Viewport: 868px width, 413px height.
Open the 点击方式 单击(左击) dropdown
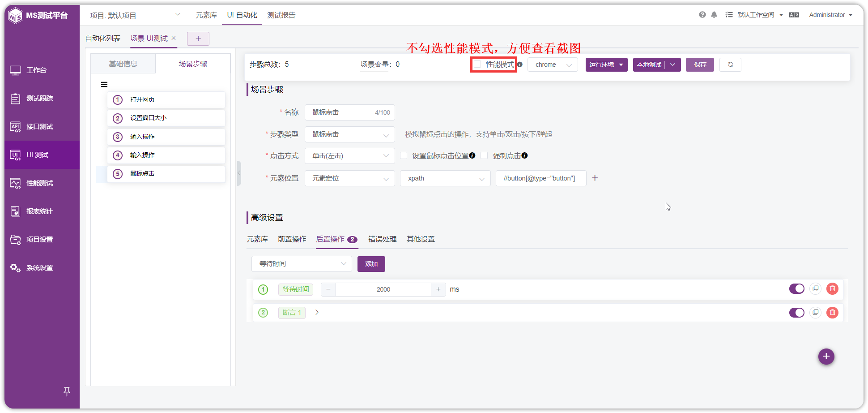click(350, 156)
